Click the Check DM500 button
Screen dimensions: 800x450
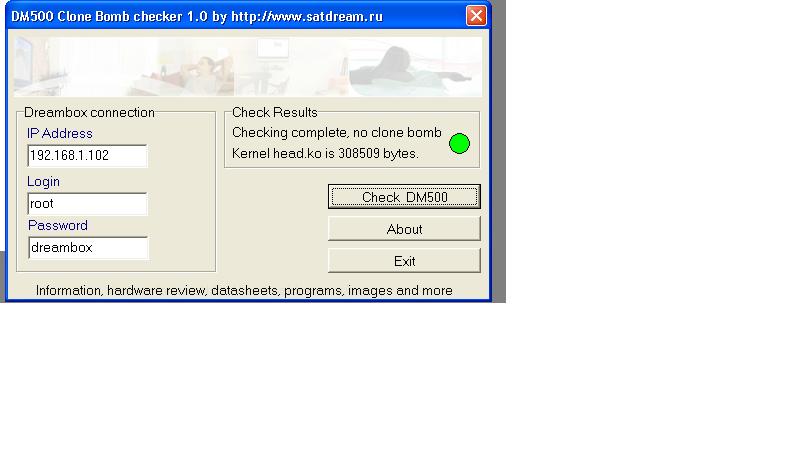404,197
